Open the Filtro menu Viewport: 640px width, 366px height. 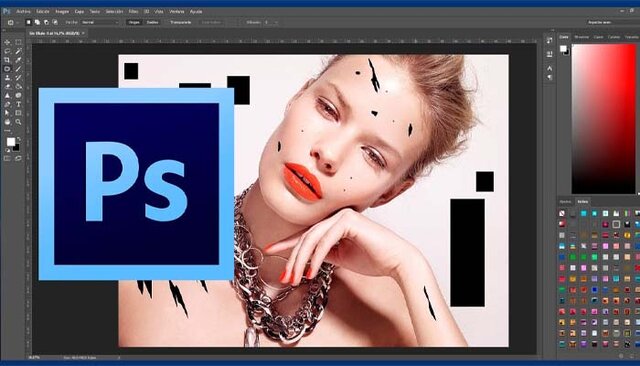(x=133, y=11)
